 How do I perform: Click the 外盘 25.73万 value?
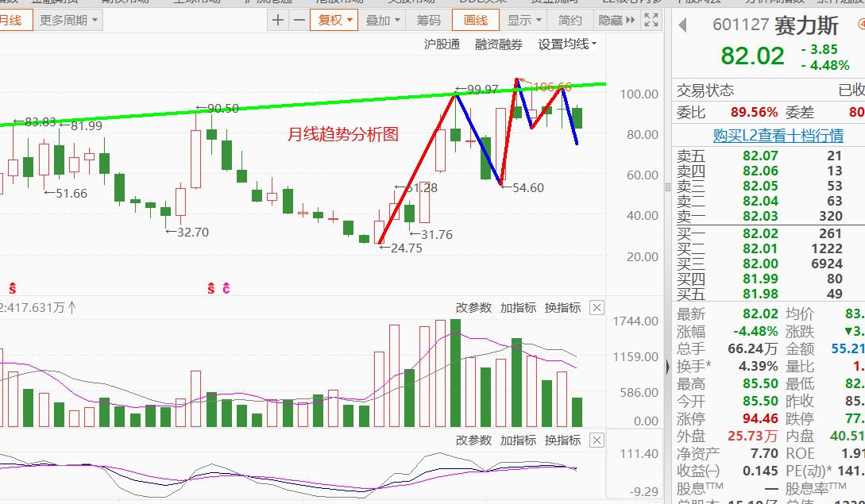[753, 437]
